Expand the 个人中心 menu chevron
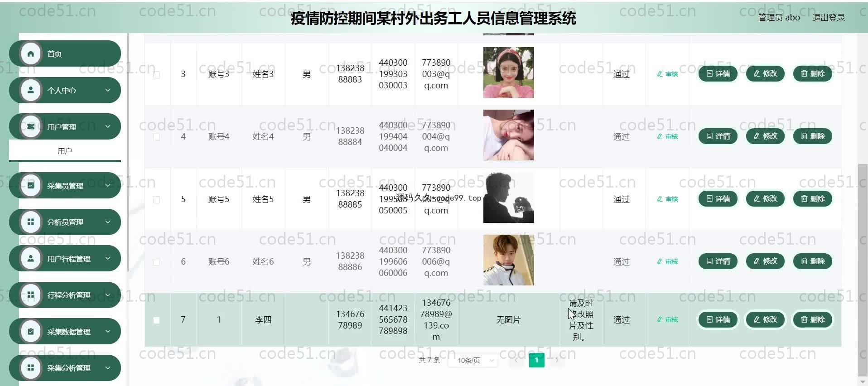 tap(108, 90)
